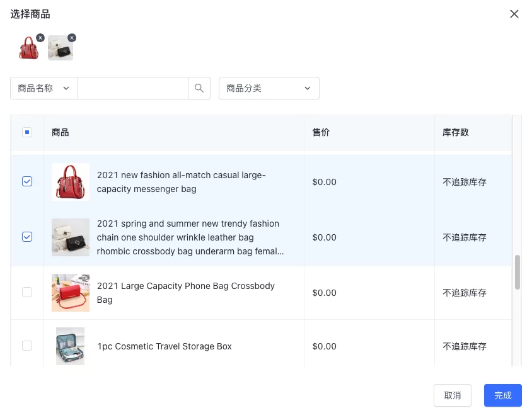Check the Phone Bag Crossbody row

tap(27, 292)
